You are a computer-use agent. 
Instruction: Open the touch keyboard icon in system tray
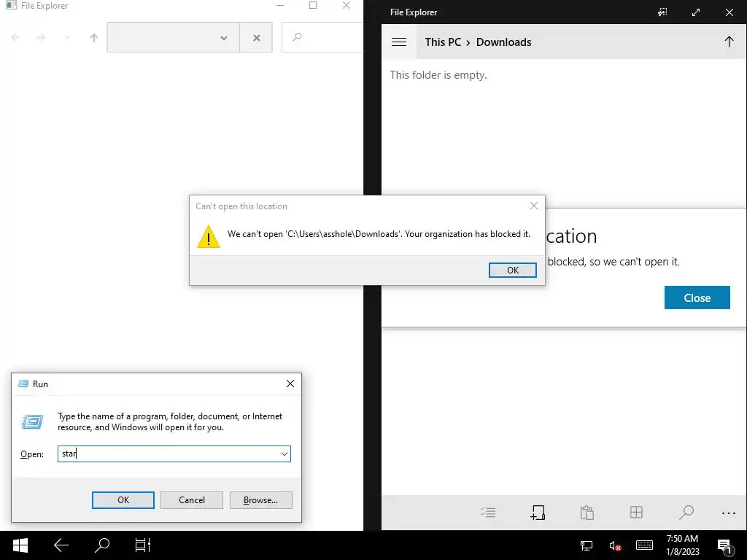(644, 545)
